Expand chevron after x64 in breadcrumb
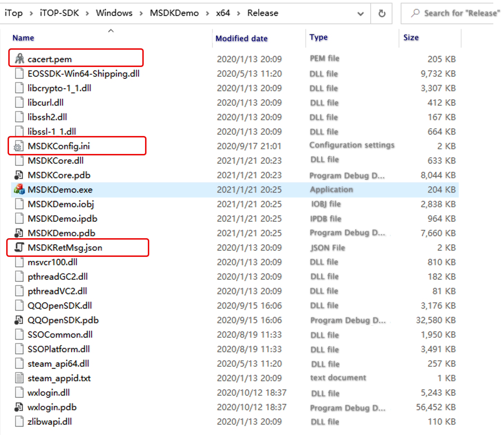The image size is (504, 435). (239, 13)
